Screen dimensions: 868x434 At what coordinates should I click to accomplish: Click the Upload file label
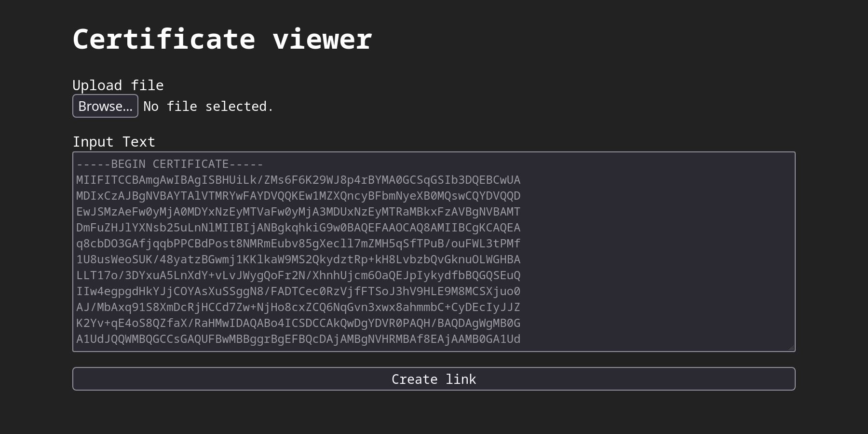[x=118, y=85]
